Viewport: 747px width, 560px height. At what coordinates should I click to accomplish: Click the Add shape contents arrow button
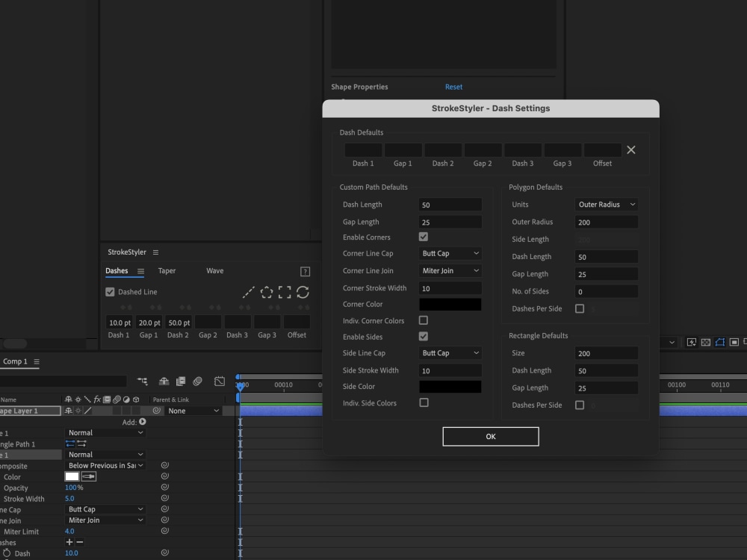tap(143, 421)
